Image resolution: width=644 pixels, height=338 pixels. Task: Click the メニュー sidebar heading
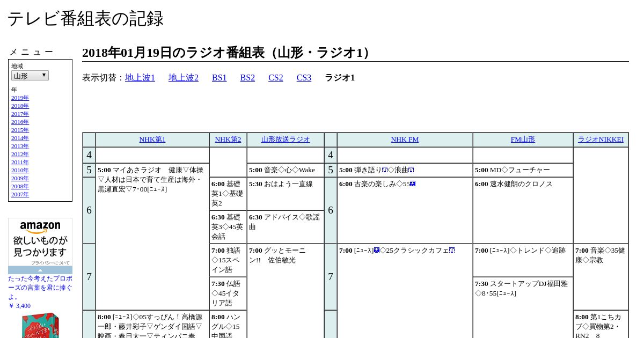tap(31, 52)
